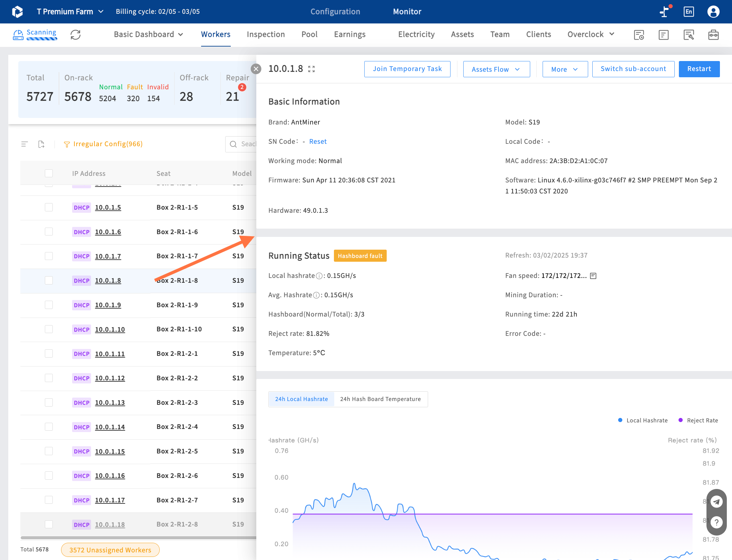Click the search magnifier icon
732x560 pixels.
(234, 144)
